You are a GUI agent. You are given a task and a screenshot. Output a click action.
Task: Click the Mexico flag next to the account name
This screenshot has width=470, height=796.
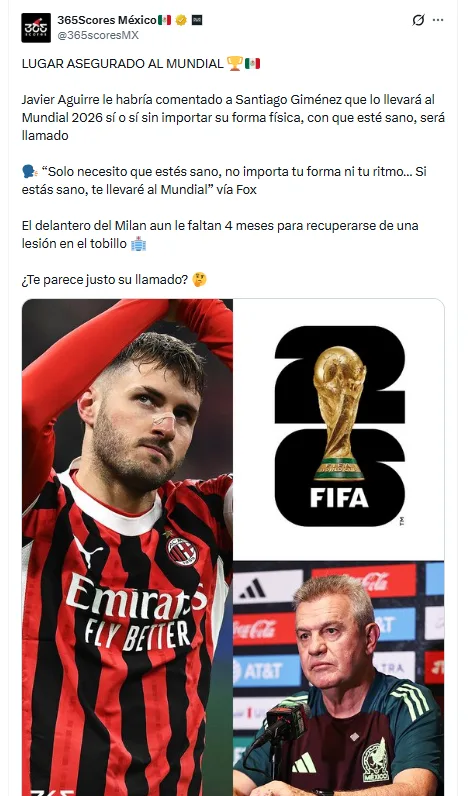pyautogui.click(x=164, y=20)
